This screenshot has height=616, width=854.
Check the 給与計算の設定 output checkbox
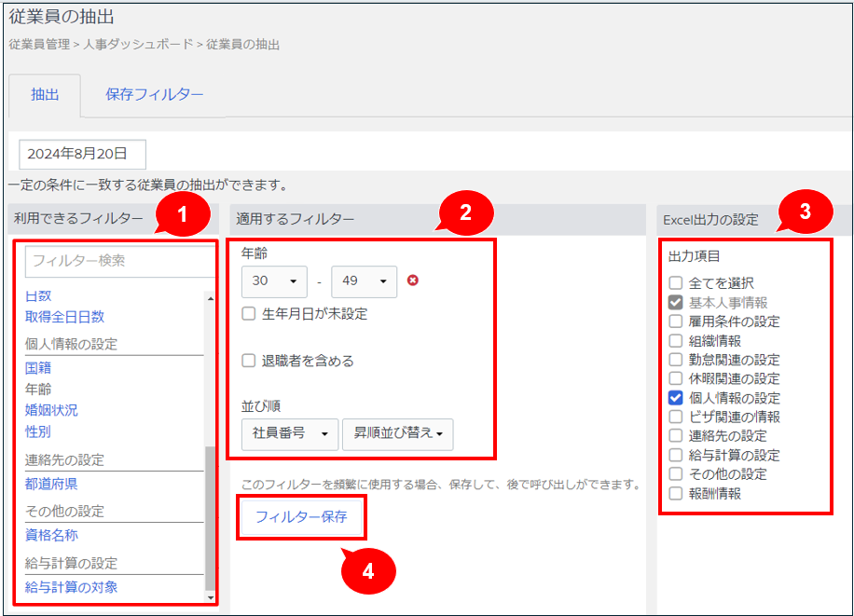tap(675, 456)
